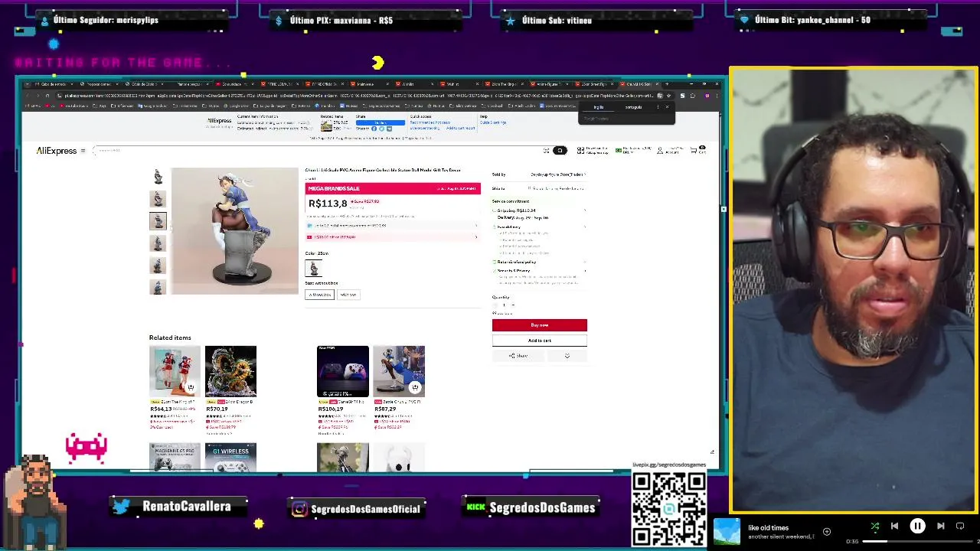Select the 'with box' size option

point(348,295)
